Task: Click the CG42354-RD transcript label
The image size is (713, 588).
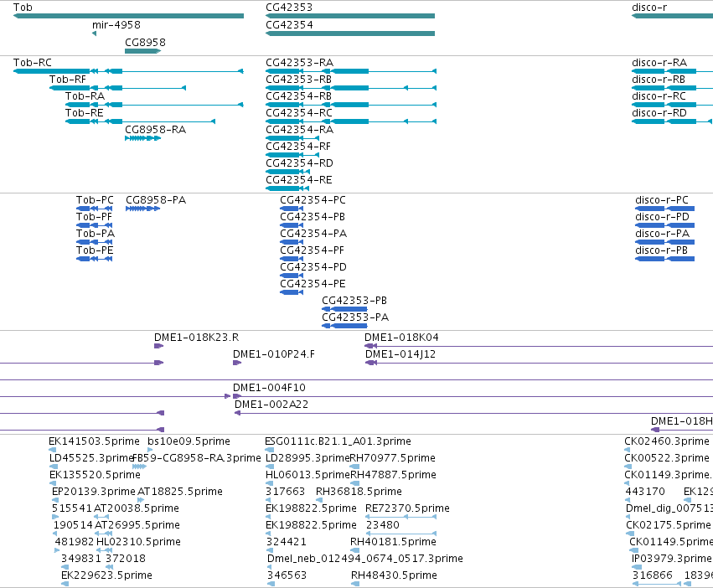Action: pos(300,163)
